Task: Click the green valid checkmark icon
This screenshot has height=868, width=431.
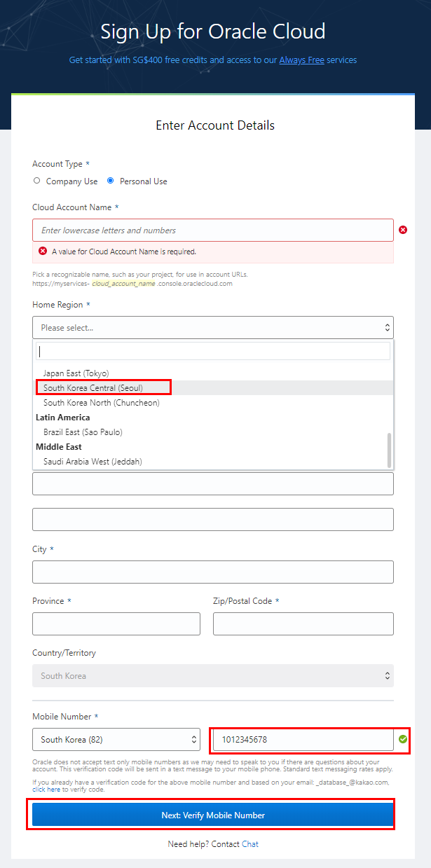Action: [402, 739]
